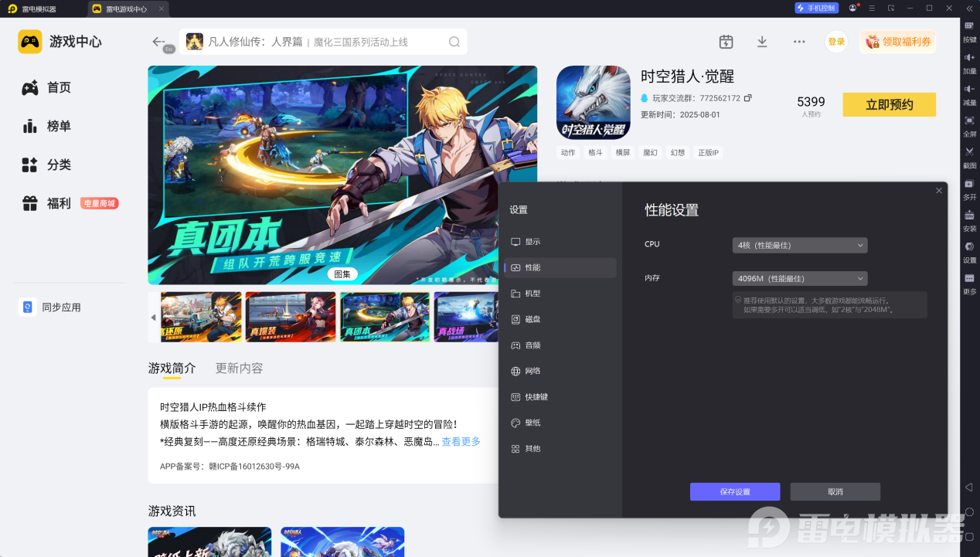This screenshot has height=557, width=980.
Task: Switch to the 更新内容 tab
Action: tap(239, 368)
